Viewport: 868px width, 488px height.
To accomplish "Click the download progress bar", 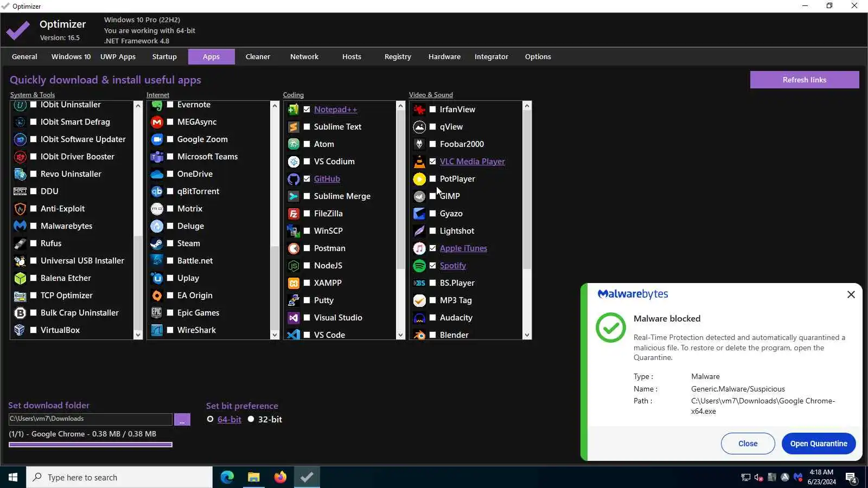I will [x=91, y=445].
